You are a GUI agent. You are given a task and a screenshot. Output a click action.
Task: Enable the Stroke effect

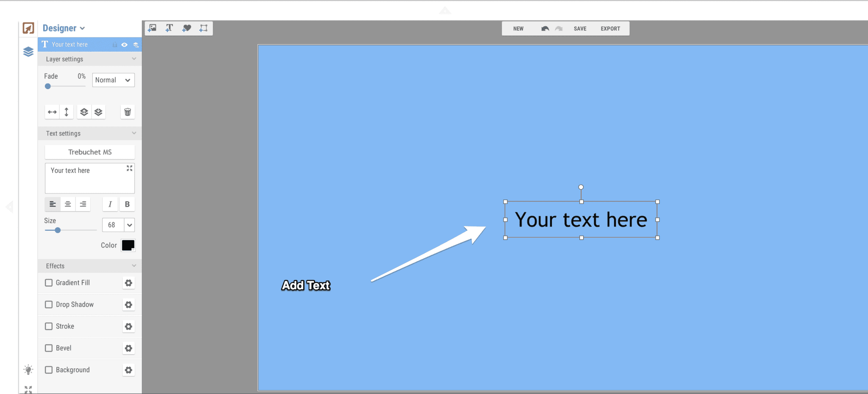tap(49, 326)
